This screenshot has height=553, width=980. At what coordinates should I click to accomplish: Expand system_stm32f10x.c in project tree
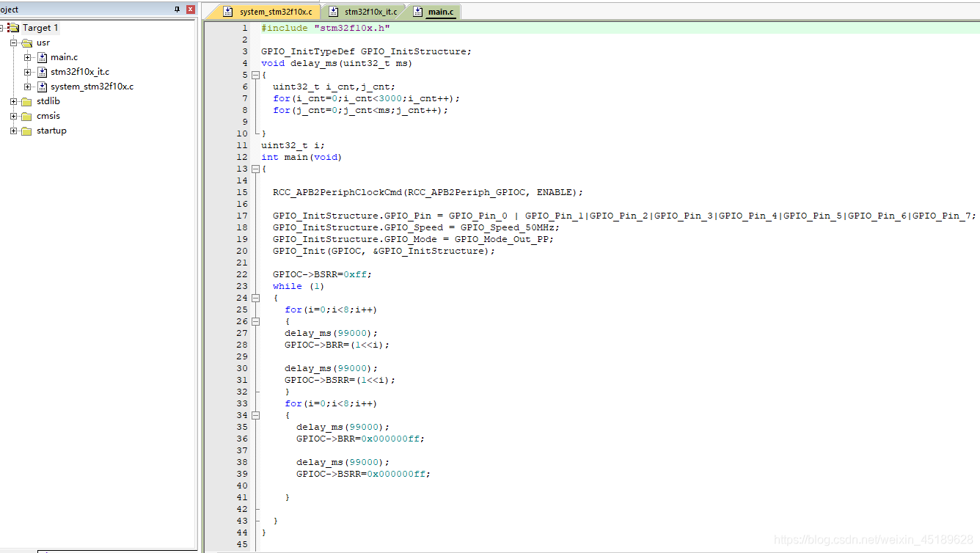point(27,87)
